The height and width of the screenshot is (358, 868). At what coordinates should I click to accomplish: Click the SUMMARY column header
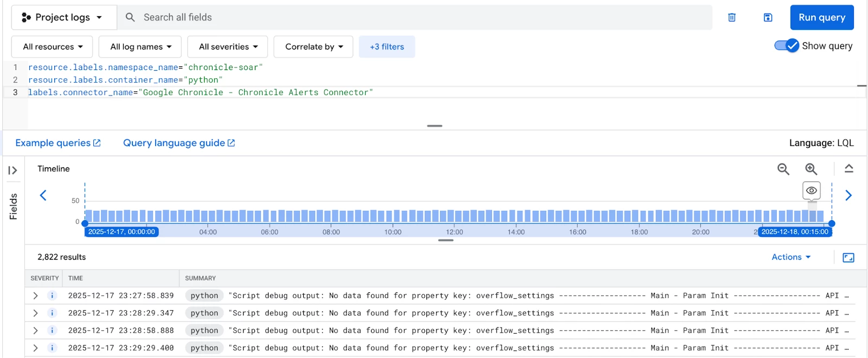point(200,278)
